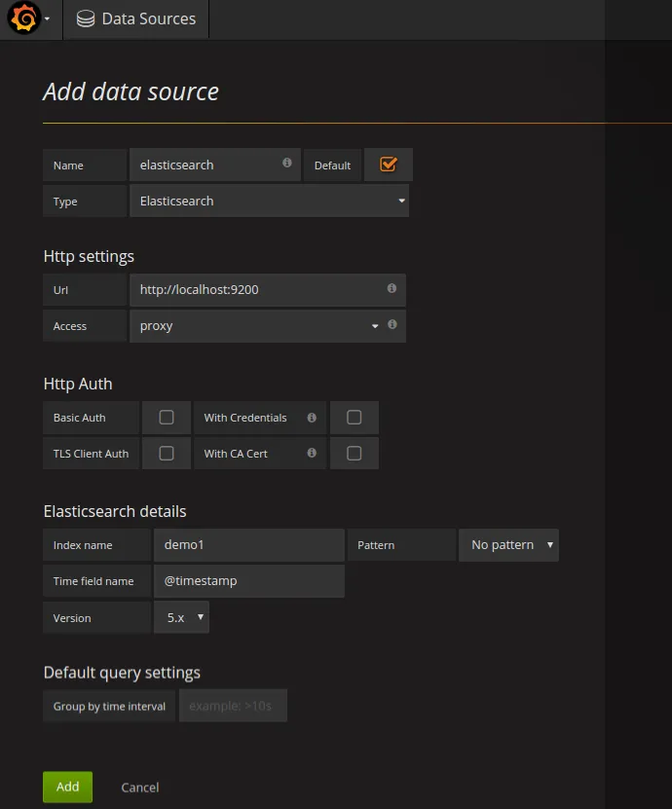Viewport: 672px width, 809px height.
Task: Open the Data Sources menu tab
Action: coord(136,19)
